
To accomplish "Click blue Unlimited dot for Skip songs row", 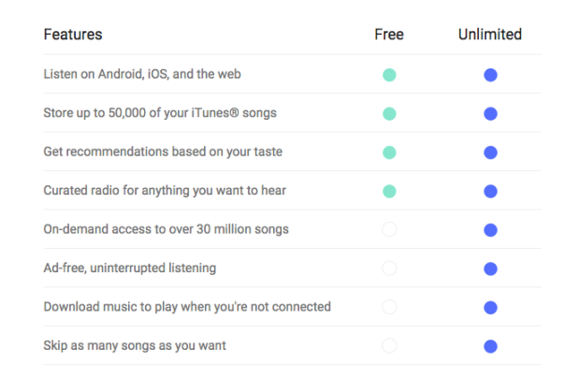I will pos(490,346).
